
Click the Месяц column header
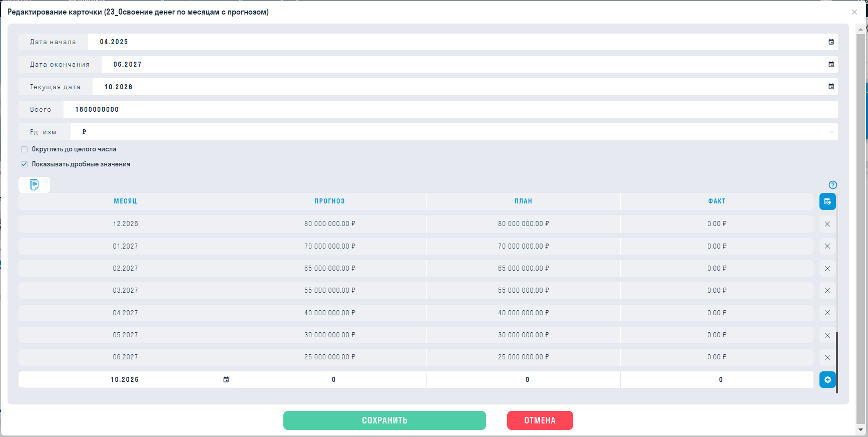point(125,201)
